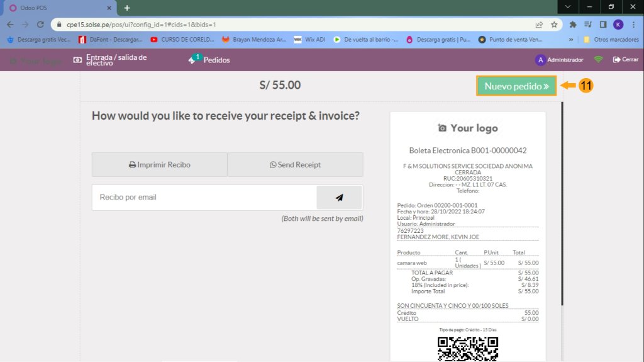
Task: Open Entrada / salida de efectivo
Action: [111, 60]
